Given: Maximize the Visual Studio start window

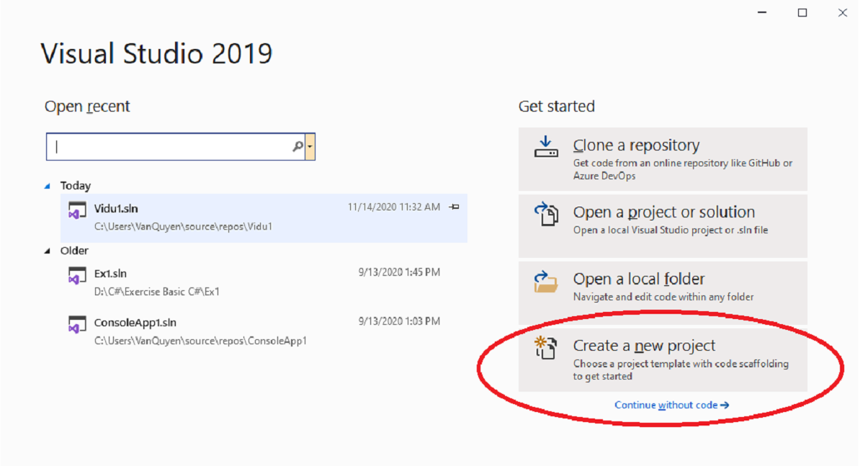Looking at the screenshot, I should click(x=802, y=13).
